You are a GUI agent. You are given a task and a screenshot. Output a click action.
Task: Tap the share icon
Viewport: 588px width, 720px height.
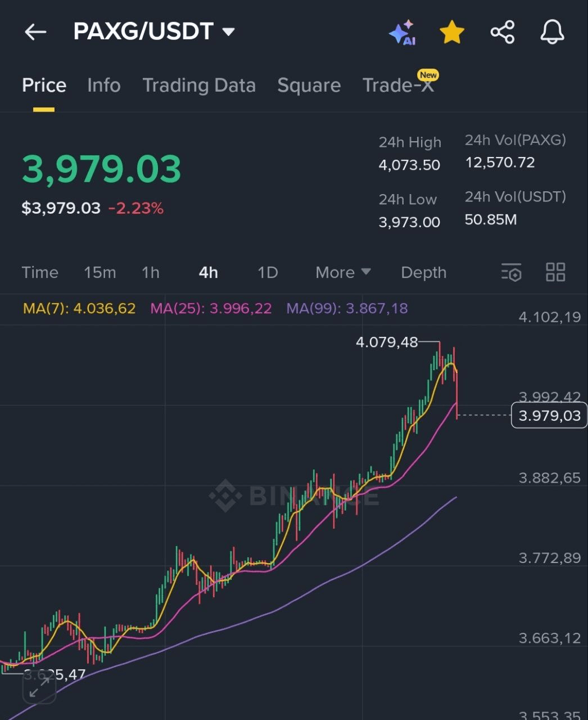[503, 32]
